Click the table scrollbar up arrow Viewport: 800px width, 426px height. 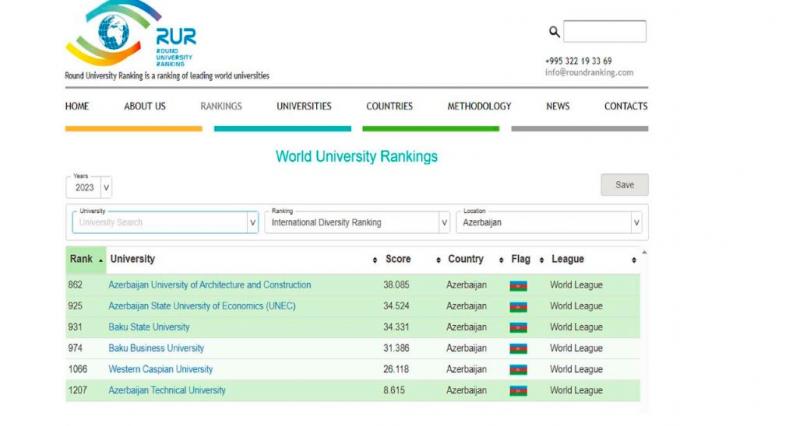644,253
